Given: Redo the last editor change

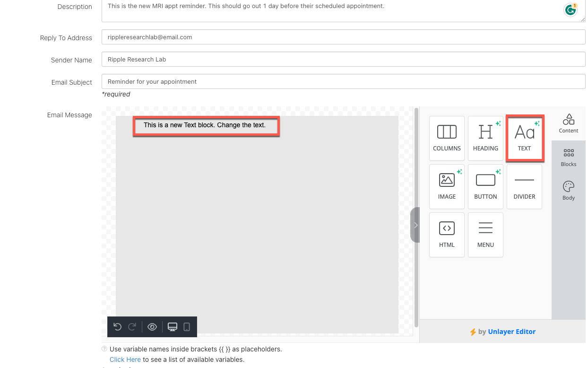Looking at the screenshot, I should click(x=132, y=327).
